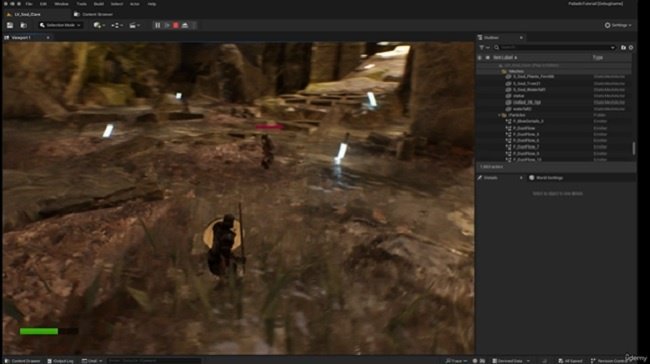Click the console command input field
The width and height of the screenshot is (650, 364).
click(x=153, y=361)
